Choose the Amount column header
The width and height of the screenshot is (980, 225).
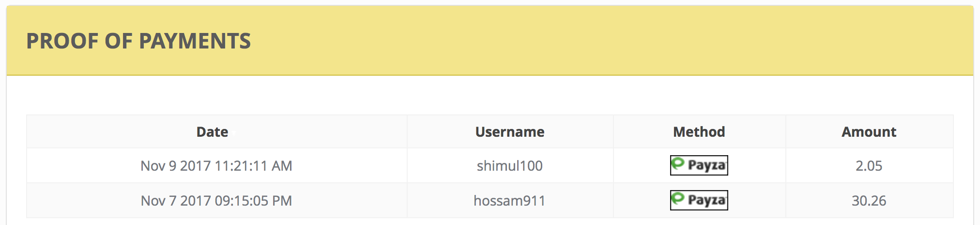click(869, 132)
